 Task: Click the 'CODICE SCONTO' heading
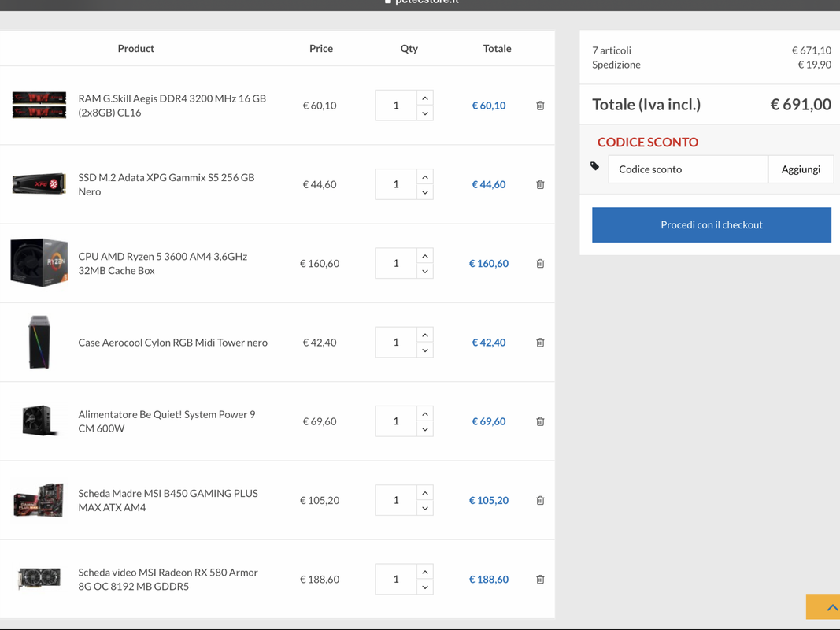point(648,142)
